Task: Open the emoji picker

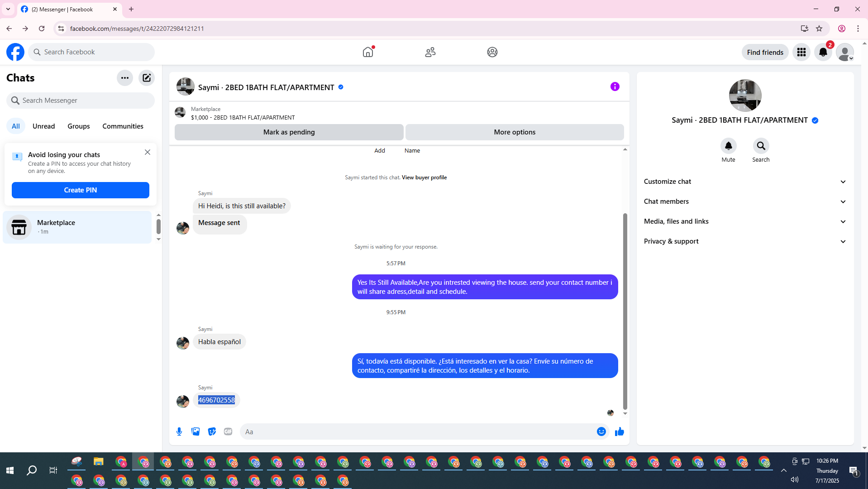Action: coord(601,432)
